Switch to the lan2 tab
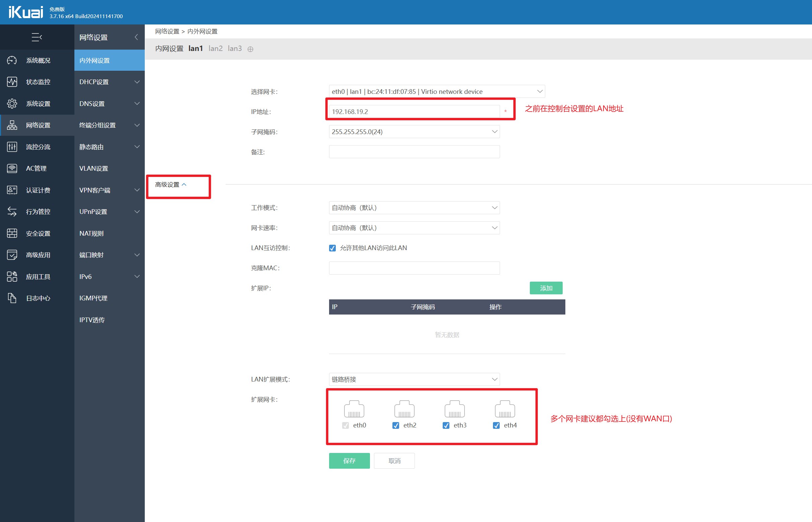 tap(215, 49)
